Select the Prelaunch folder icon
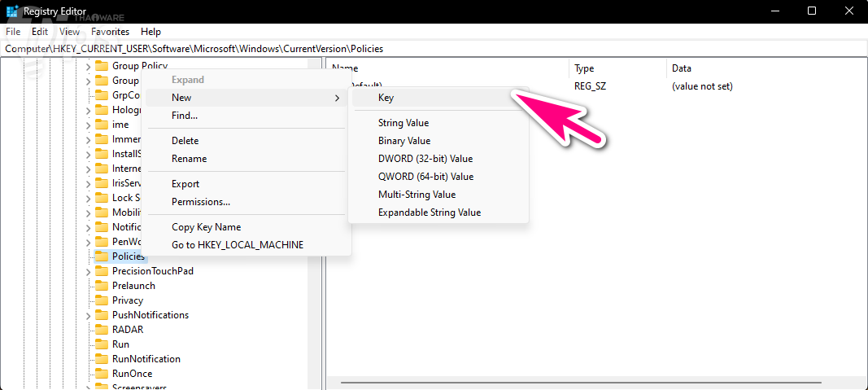This screenshot has width=868, height=390. (x=102, y=285)
